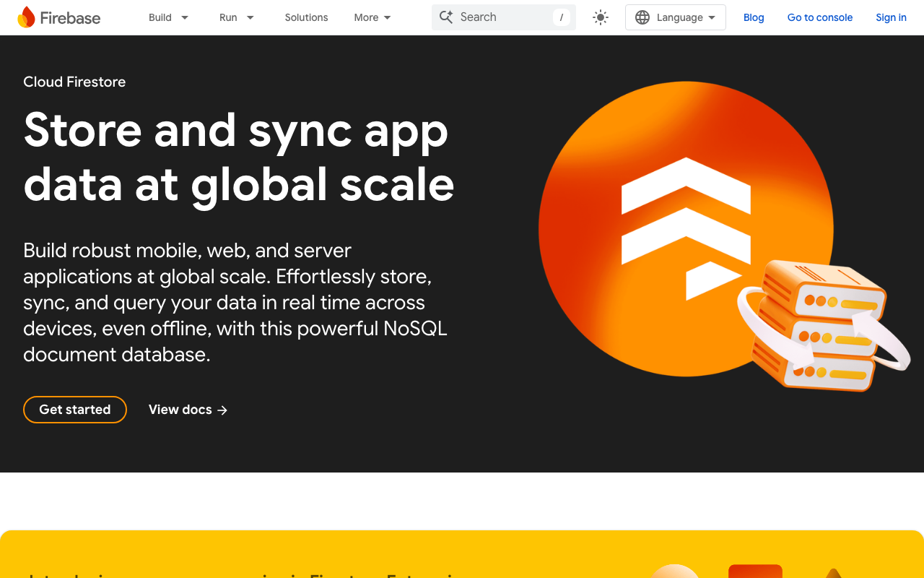This screenshot has width=924, height=578.
Task: Click the Cloud Firestore product label
Action: [74, 82]
